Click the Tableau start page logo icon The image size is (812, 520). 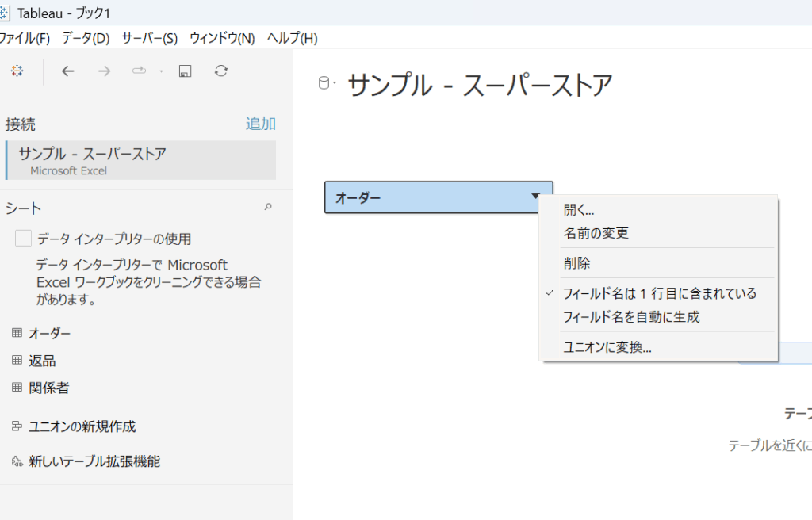[x=16, y=71]
